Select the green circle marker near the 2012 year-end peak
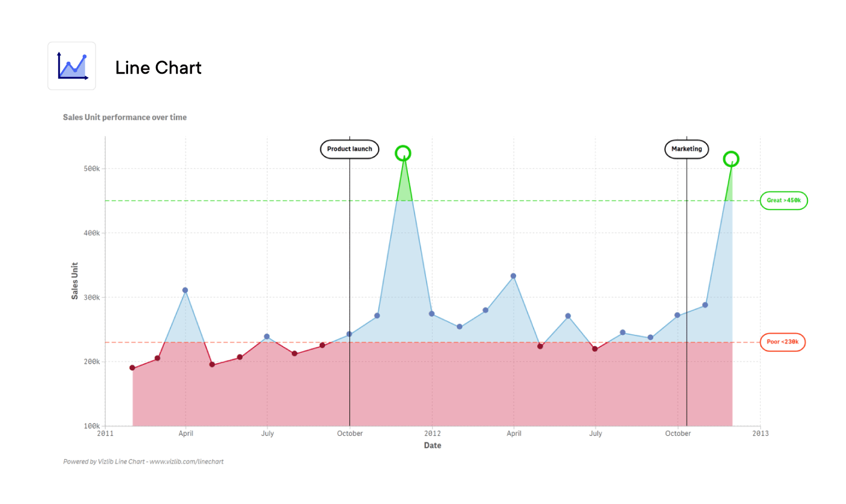Image resolution: width=846 pixels, height=504 pixels. [x=731, y=159]
